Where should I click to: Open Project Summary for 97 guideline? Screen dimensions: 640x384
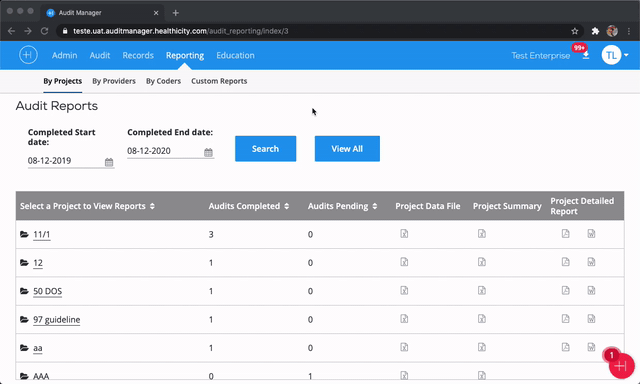click(482, 319)
